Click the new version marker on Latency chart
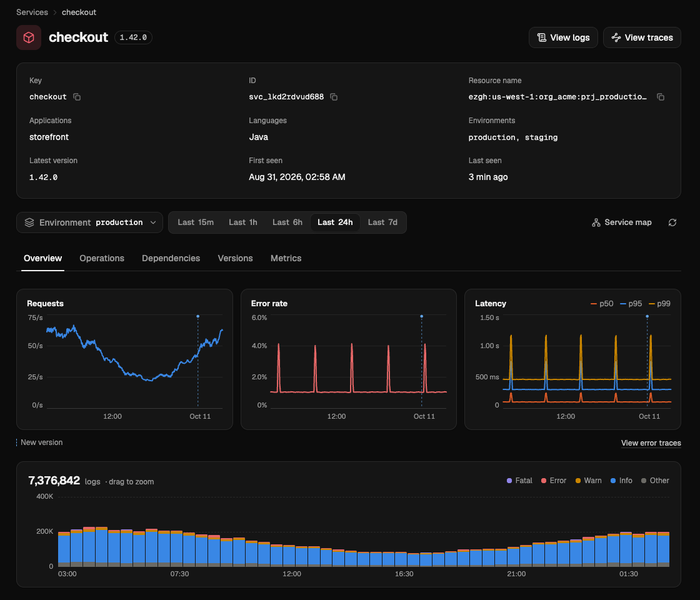Viewport: 700px width, 600px height. pos(647,316)
